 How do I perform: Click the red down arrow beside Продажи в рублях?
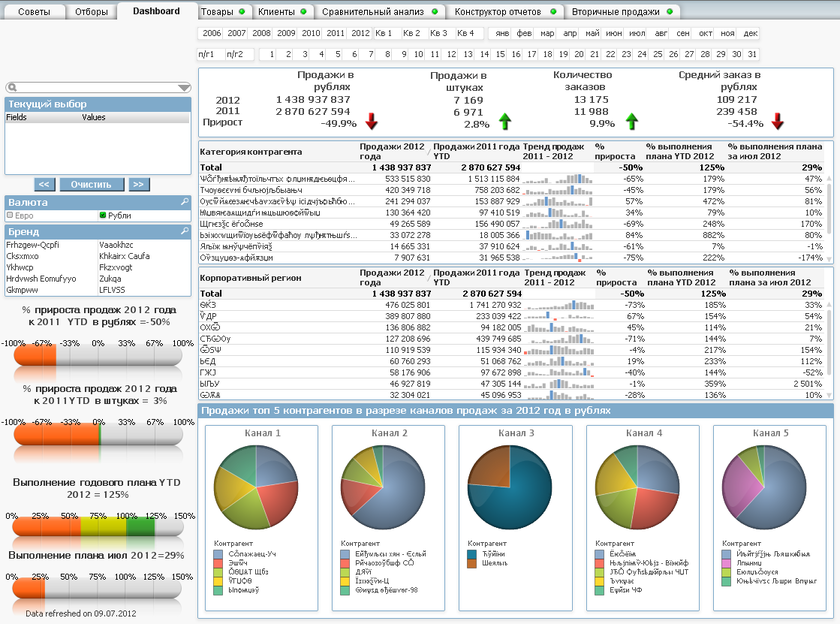[371, 122]
